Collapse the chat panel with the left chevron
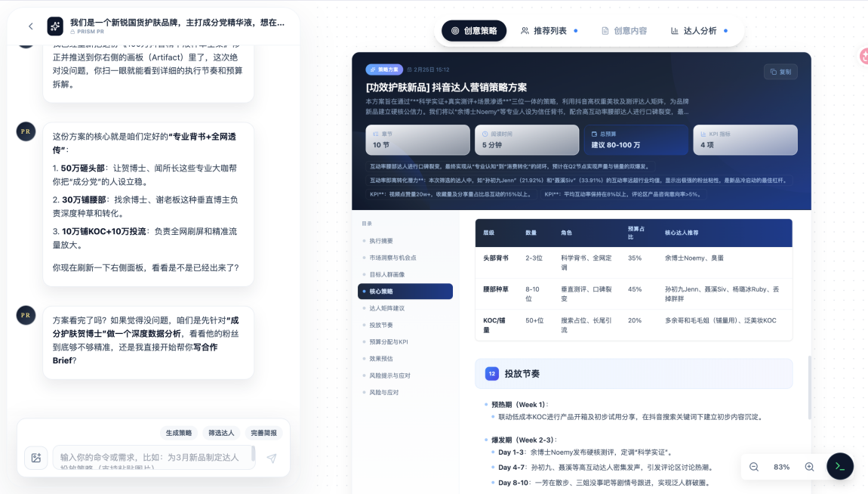Screen dimensions: 868x494 (30, 26)
